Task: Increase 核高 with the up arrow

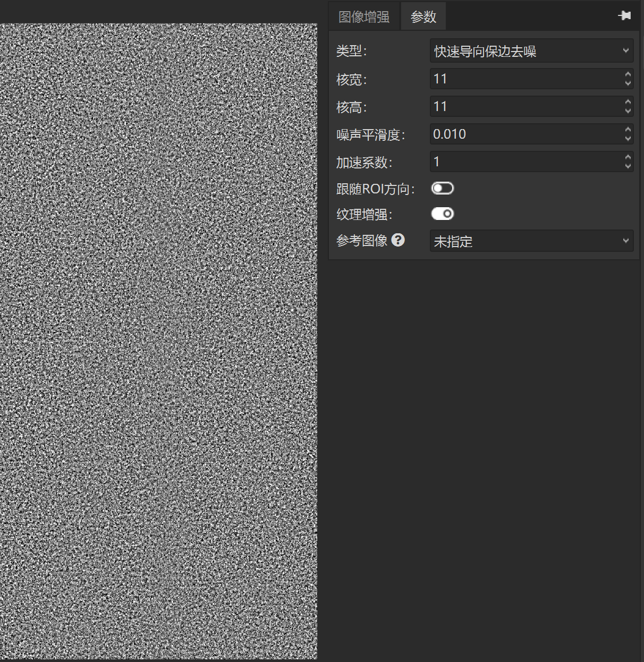Action: click(x=628, y=102)
